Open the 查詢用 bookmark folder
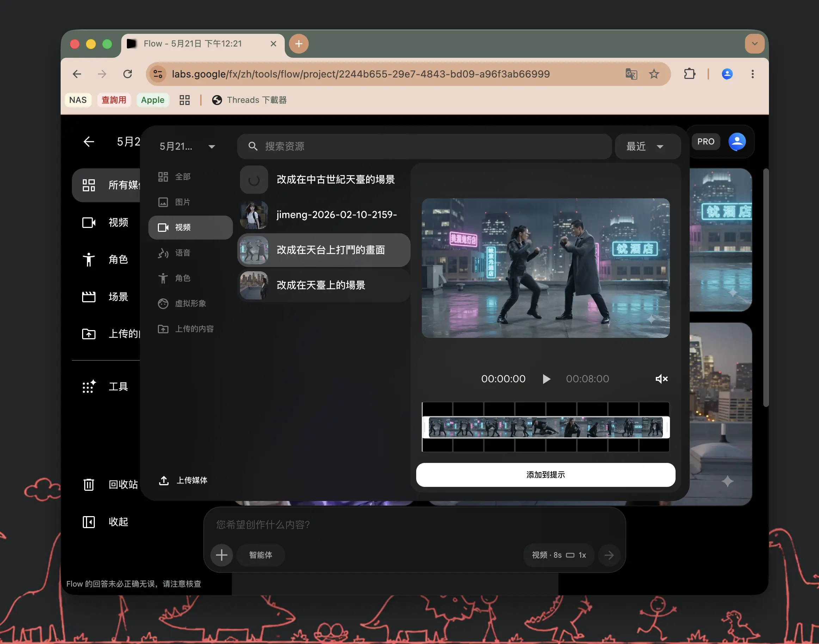Image resolution: width=819 pixels, height=644 pixels. pyautogui.click(x=114, y=100)
